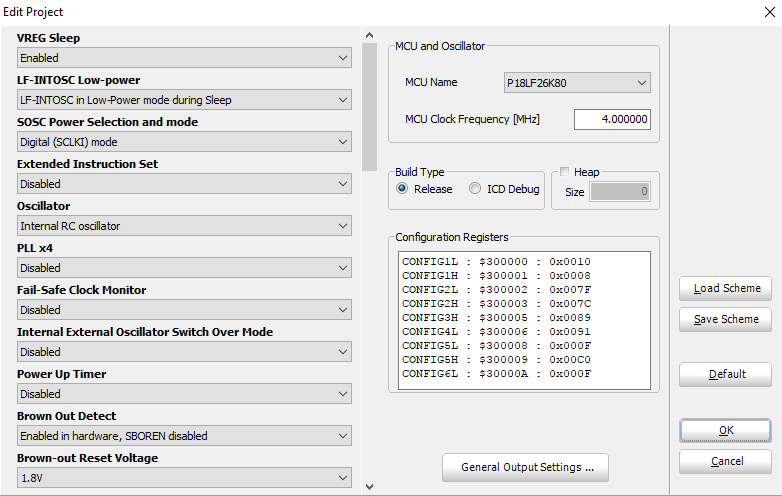Click the settings list scroll down arrow
The width and height of the screenshot is (782, 496).
point(369,487)
